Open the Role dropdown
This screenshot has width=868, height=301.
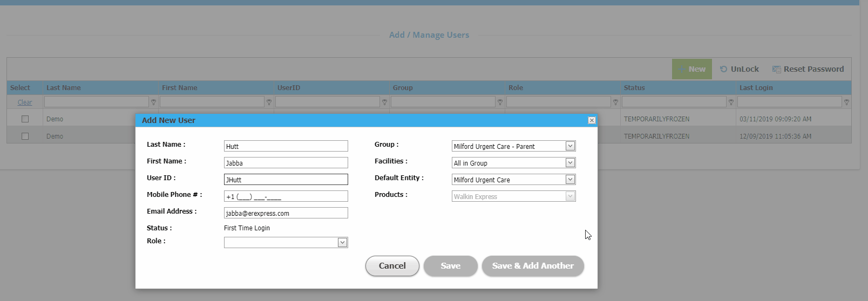tap(342, 243)
